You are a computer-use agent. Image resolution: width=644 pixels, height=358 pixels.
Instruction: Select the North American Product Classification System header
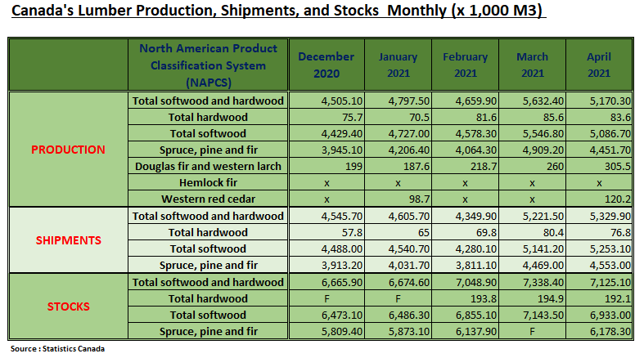208,65
